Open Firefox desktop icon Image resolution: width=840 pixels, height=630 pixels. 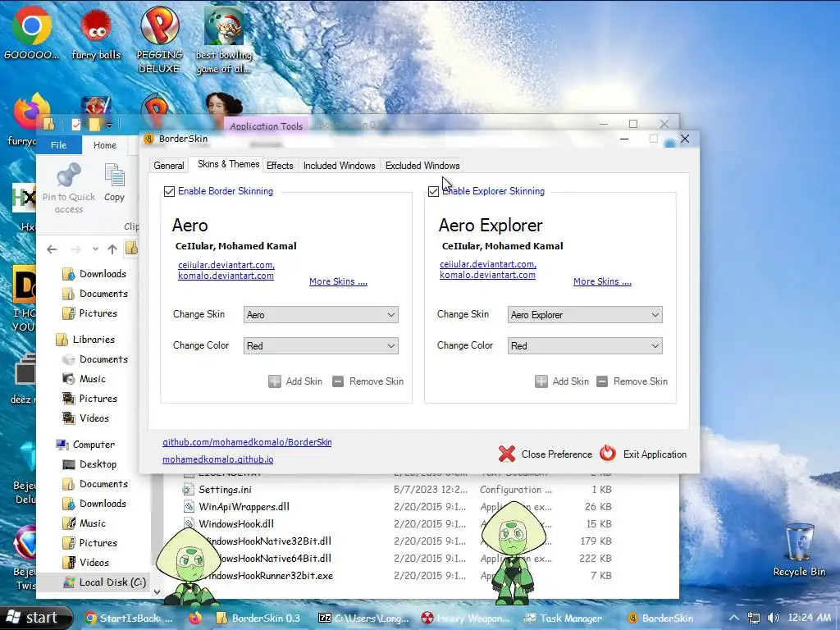point(30,112)
